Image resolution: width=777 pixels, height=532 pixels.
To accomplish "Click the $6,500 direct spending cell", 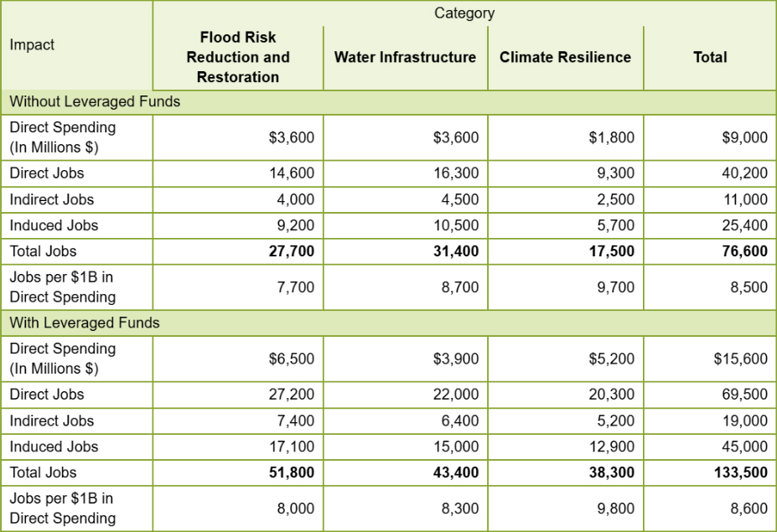I will 238,359.
